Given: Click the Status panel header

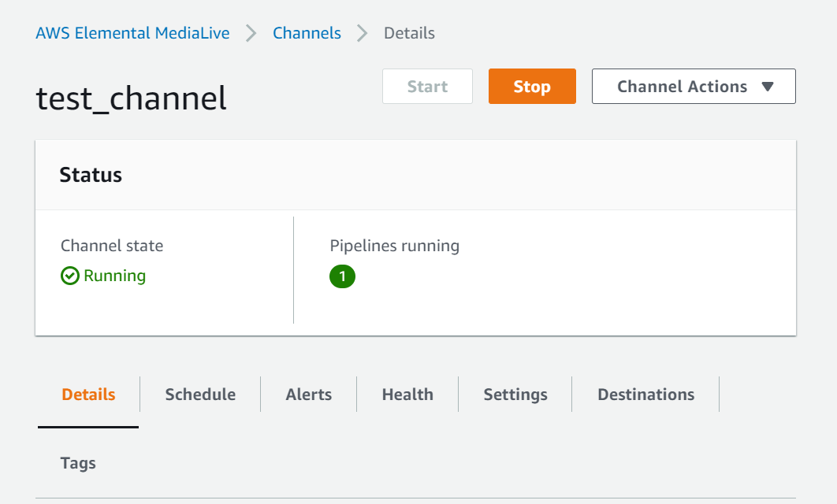Looking at the screenshot, I should pos(91,175).
